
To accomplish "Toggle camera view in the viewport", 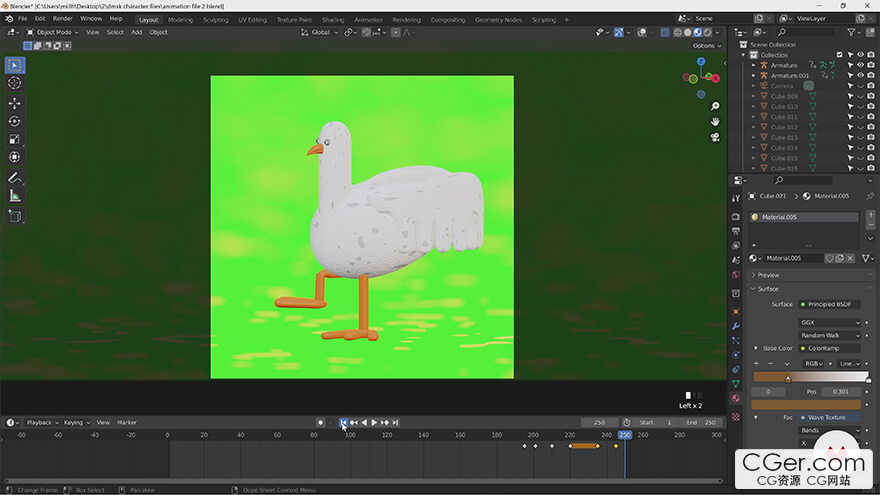I will tap(716, 136).
